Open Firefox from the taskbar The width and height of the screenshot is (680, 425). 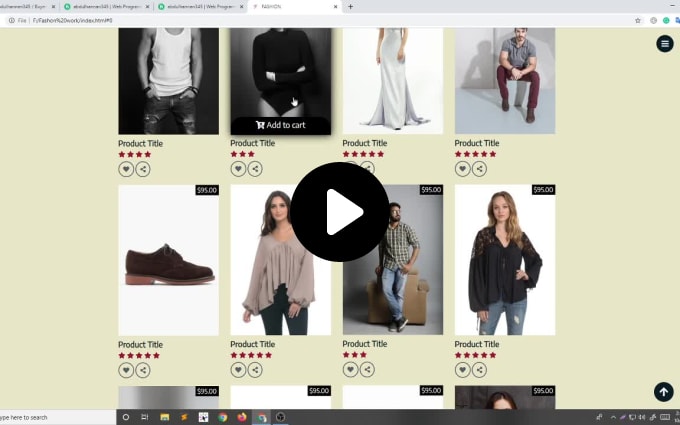[x=242, y=417]
